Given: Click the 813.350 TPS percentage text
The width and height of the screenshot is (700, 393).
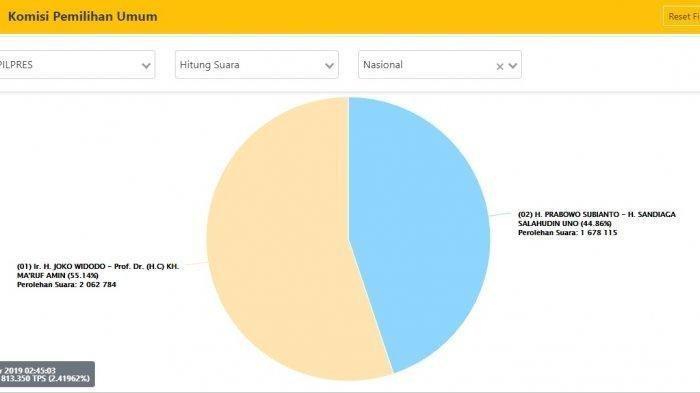Looking at the screenshot, I should point(45,379).
